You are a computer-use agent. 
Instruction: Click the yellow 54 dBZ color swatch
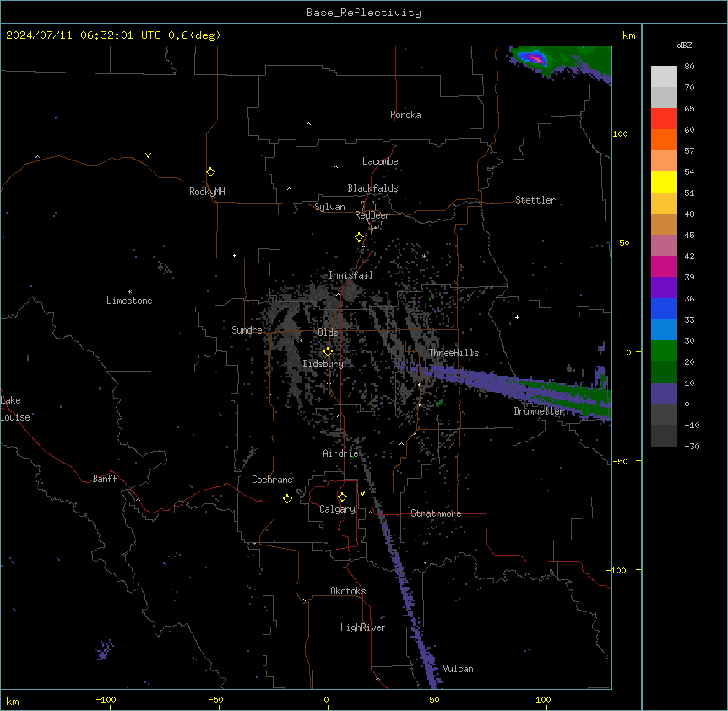click(x=664, y=182)
